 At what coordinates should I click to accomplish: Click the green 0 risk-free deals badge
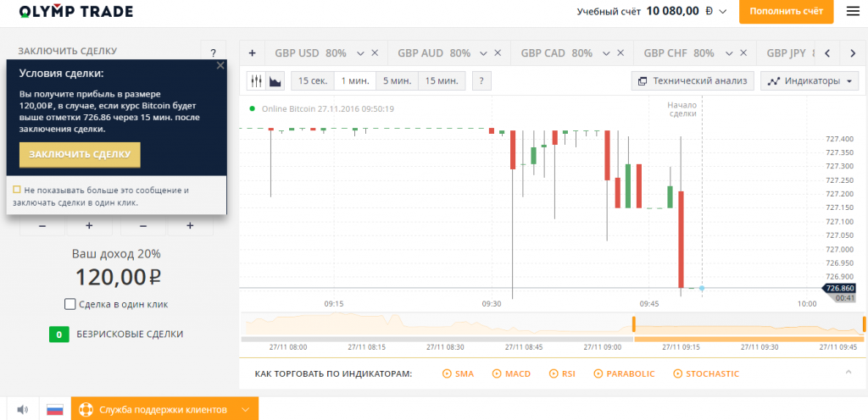(58, 334)
